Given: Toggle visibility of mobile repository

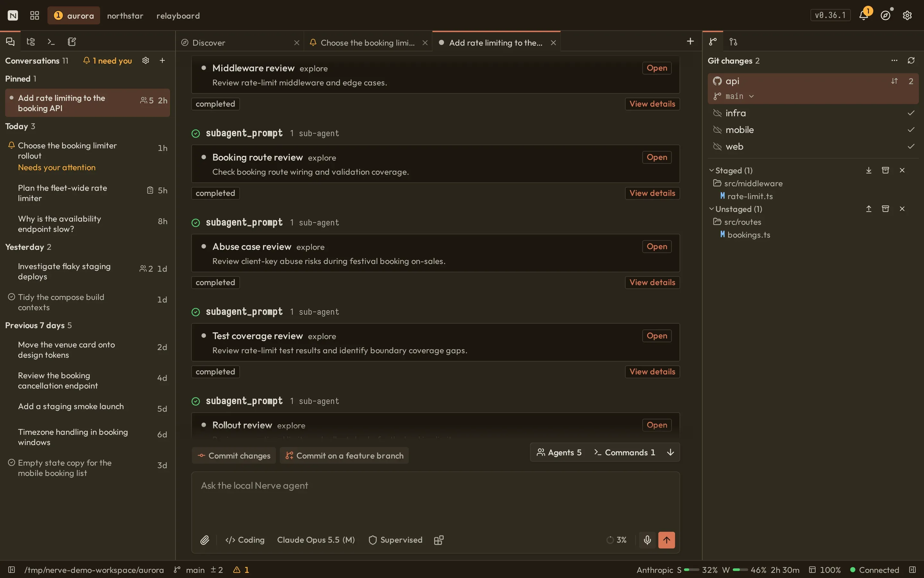Looking at the screenshot, I should click(717, 130).
